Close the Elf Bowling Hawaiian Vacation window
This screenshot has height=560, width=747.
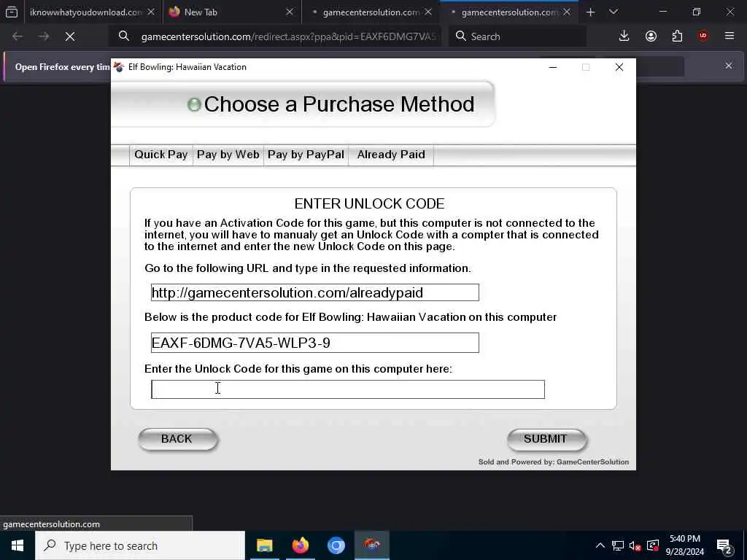tap(619, 67)
